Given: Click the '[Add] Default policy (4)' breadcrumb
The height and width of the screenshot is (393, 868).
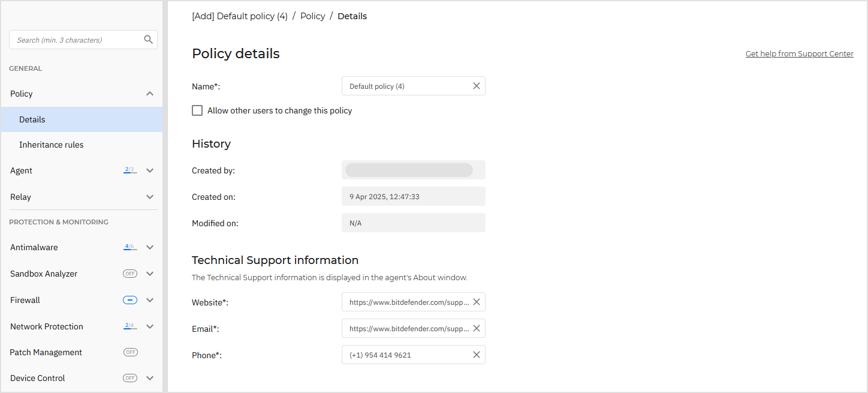Looking at the screenshot, I should (239, 16).
